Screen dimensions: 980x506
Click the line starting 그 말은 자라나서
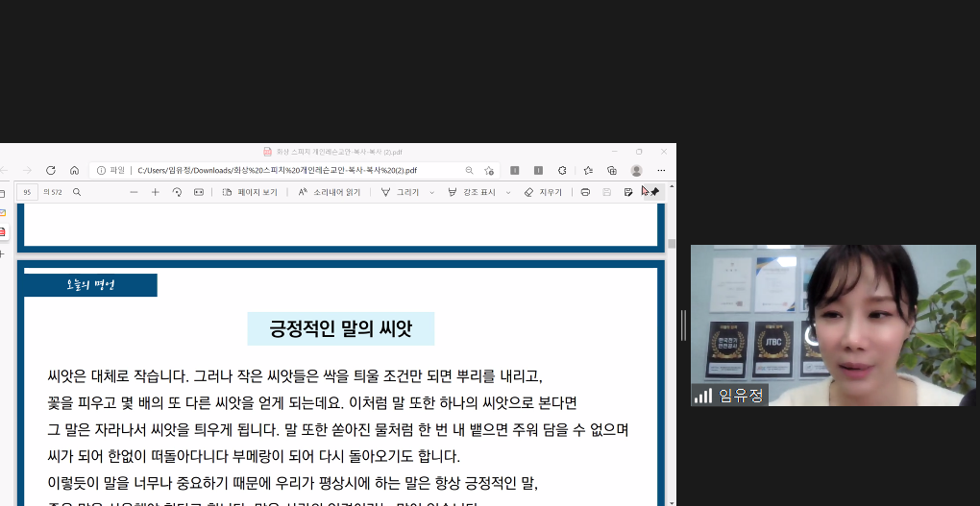pyautogui.click(x=338, y=430)
